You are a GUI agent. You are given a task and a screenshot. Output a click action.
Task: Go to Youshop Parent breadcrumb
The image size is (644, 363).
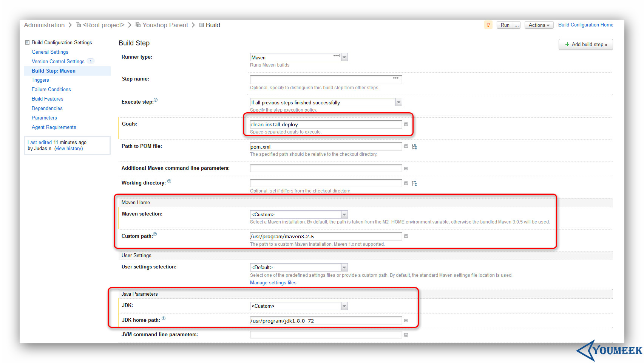(x=165, y=25)
